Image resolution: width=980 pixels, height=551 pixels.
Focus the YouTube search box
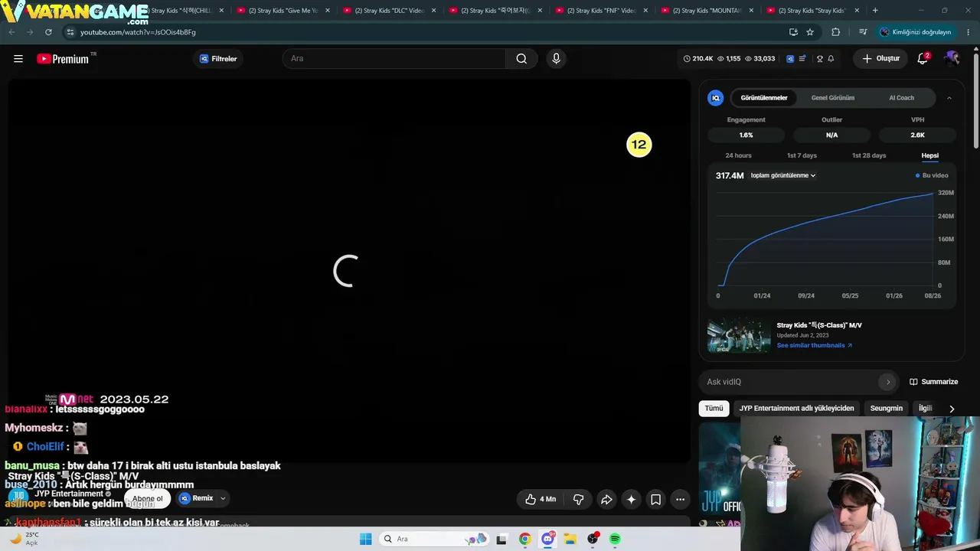tap(394, 59)
